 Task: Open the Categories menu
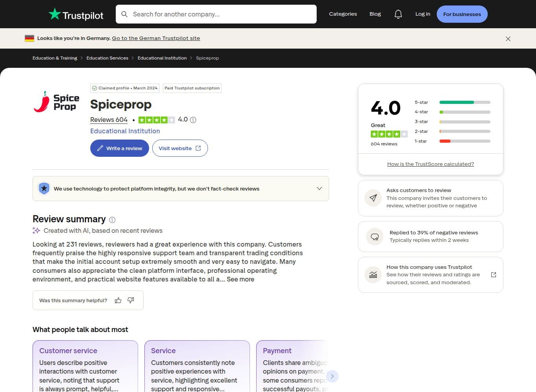click(x=343, y=14)
